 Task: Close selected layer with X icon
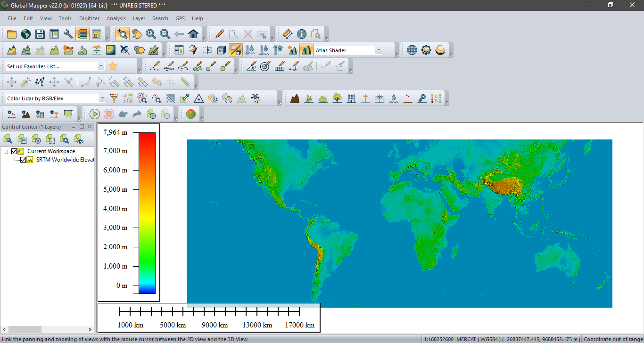coord(36,139)
